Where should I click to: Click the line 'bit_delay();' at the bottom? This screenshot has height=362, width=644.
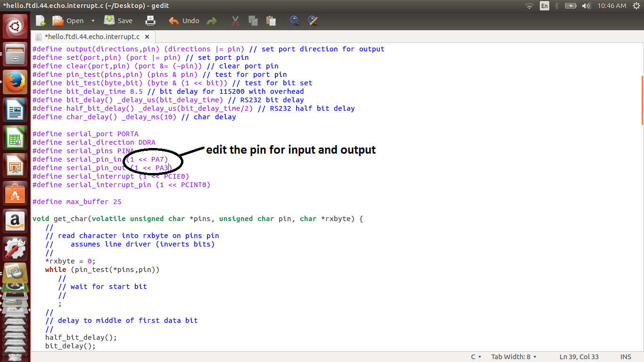tap(70, 346)
